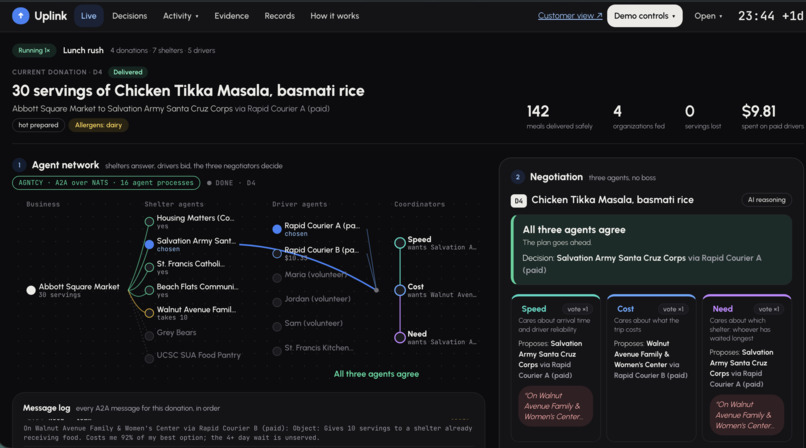Click the Delivered status badge
The width and height of the screenshot is (806, 448).
(127, 72)
